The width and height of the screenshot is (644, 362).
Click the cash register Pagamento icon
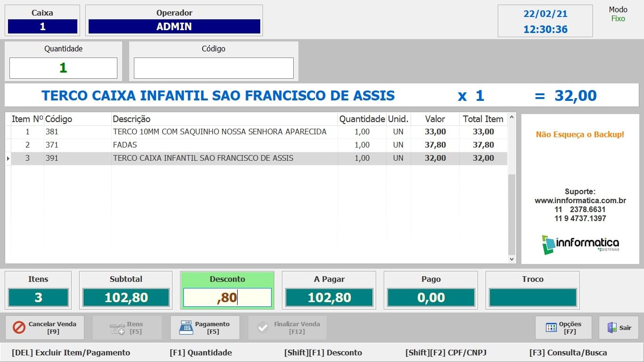(186, 328)
